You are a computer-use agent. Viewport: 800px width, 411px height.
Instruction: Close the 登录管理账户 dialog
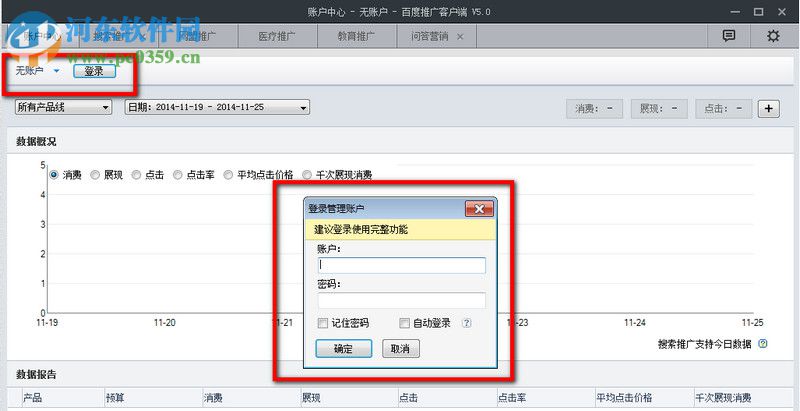[x=479, y=209]
